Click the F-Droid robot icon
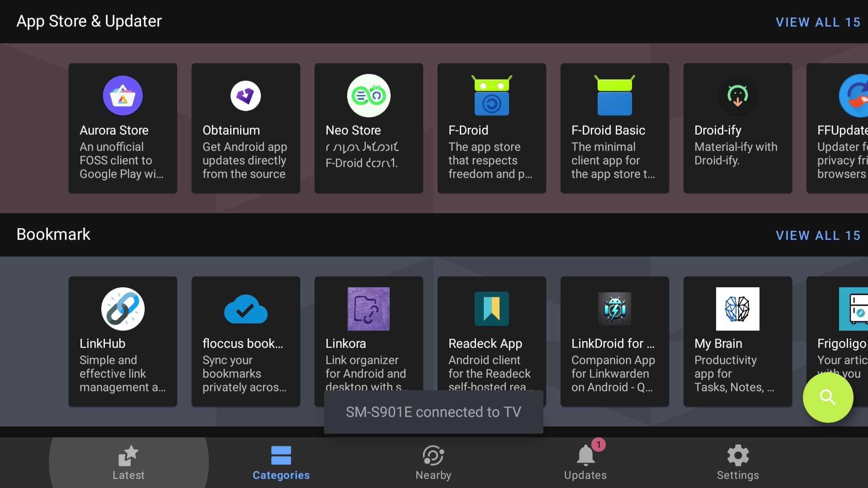The height and width of the screenshot is (488, 868). 491,96
